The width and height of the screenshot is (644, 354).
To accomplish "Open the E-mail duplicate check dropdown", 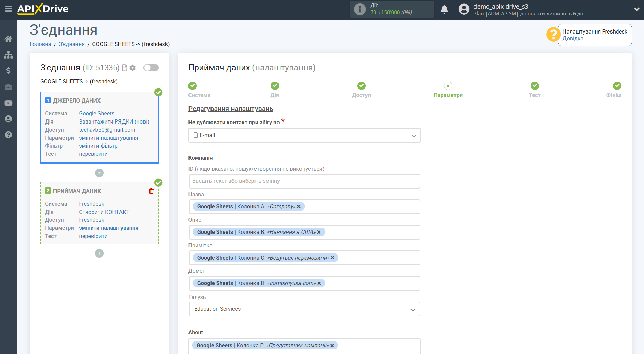I will [304, 135].
